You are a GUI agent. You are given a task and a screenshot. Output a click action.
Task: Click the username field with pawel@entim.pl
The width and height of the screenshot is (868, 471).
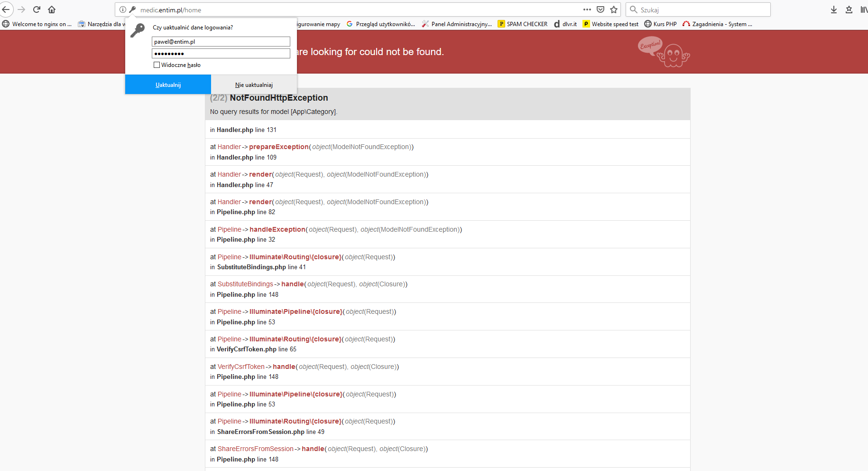pyautogui.click(x=221, y=42)
